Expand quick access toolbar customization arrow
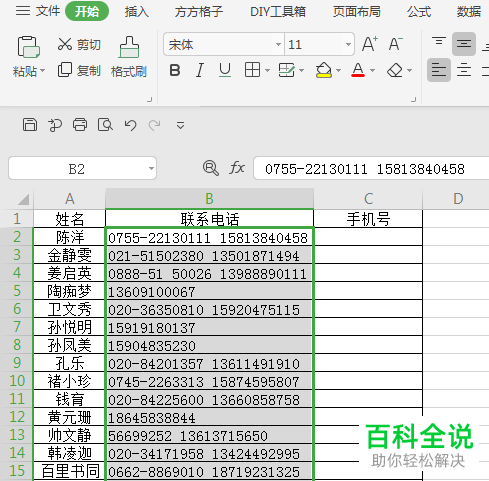 click(x=180, y=125)
